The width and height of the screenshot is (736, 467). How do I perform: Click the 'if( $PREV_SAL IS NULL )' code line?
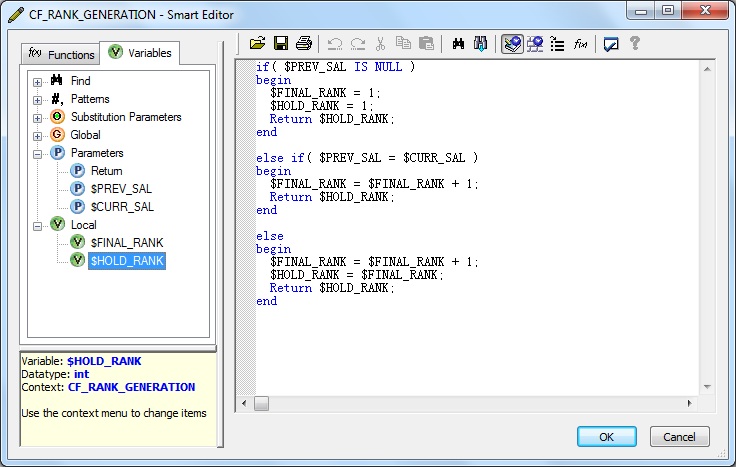335,67
